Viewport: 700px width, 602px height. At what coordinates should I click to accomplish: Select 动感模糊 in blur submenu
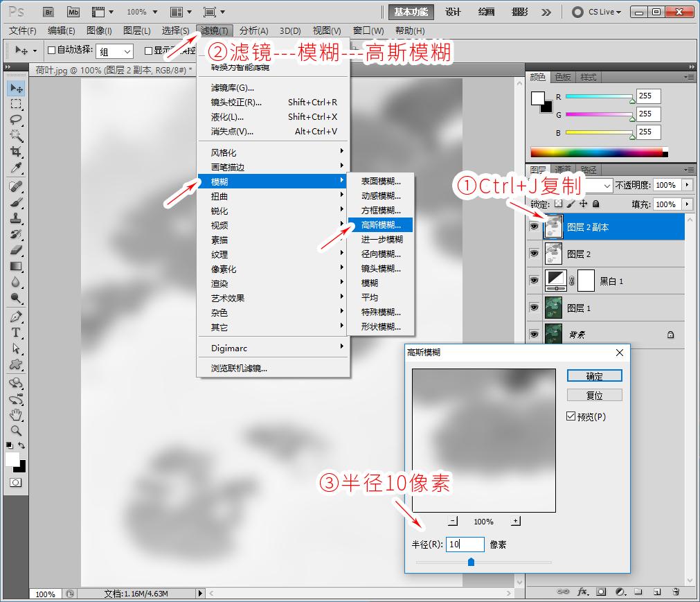[x=380, y=195]
